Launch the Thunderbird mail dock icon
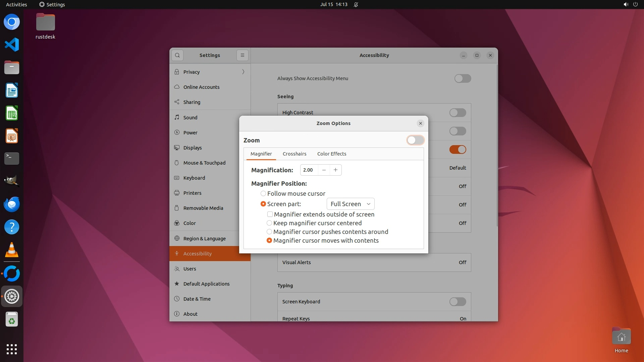The height and width of the screenshot is (362, 644). tap(12, 204)
